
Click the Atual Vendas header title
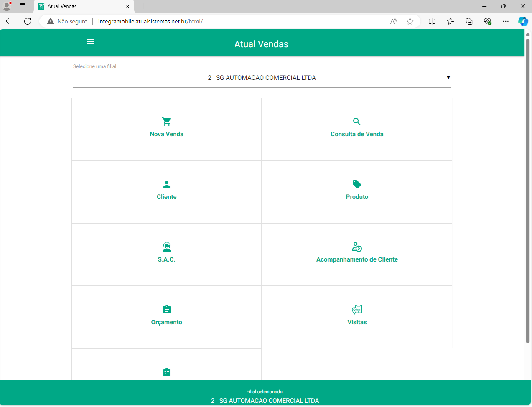pyautogui.click(x=261, y=44)
